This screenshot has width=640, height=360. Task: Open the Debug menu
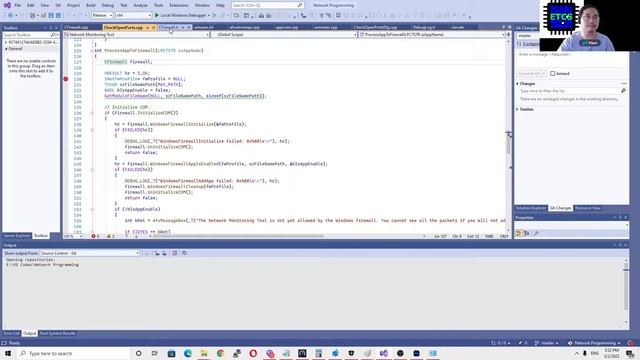click(x=108, y=5)
